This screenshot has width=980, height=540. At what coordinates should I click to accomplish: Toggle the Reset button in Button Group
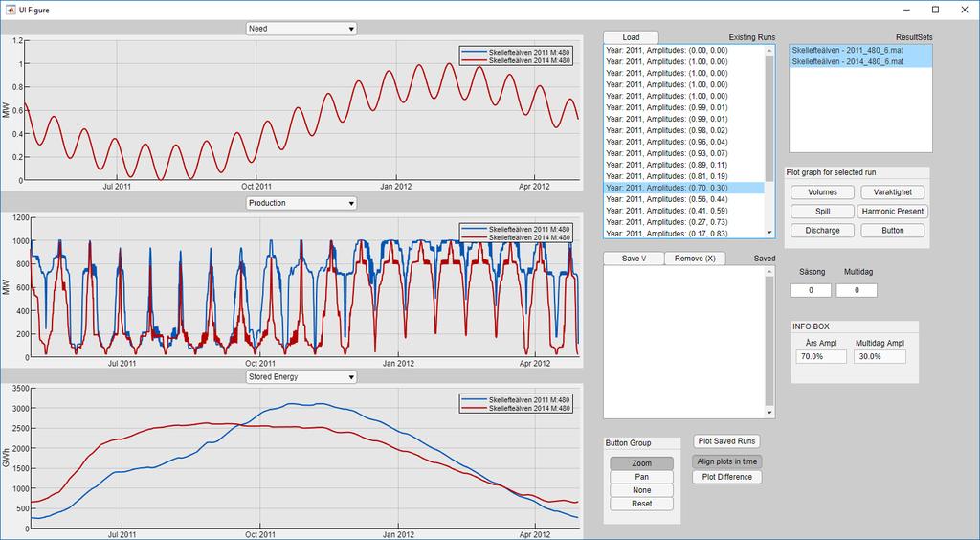(x=642, y=503)
